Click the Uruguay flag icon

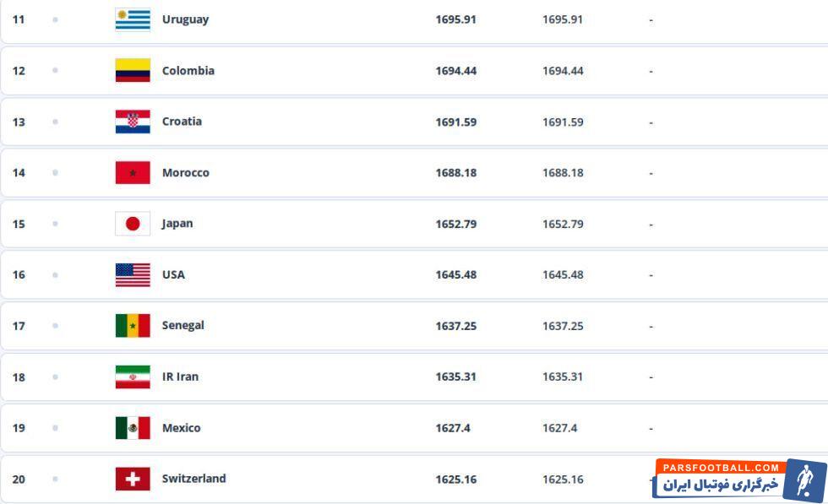click(x=133, y=19)
